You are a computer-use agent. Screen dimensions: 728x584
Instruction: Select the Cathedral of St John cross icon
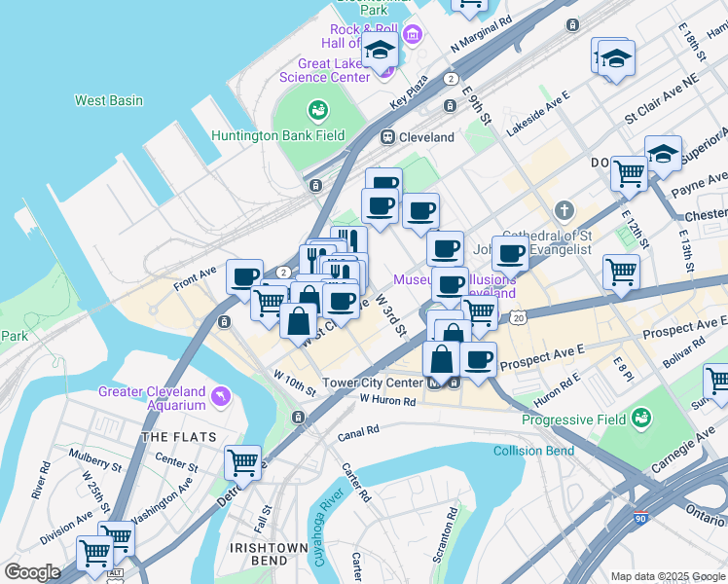pyautogui.click(x=564, y=210)
